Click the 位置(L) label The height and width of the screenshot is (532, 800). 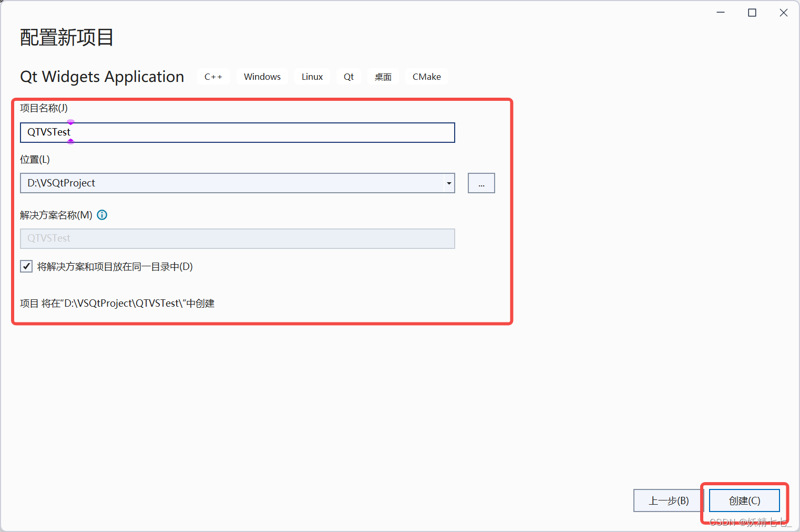(x=35, y=159)
